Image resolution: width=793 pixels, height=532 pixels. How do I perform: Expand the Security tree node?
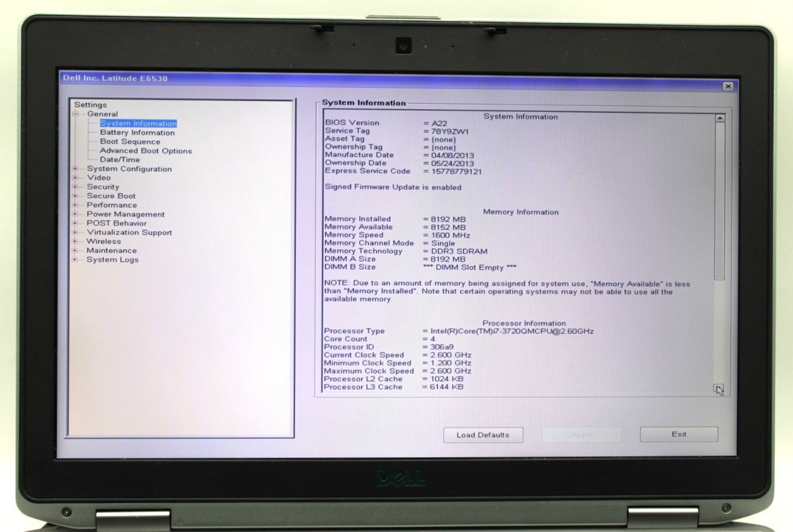point(75,187)
